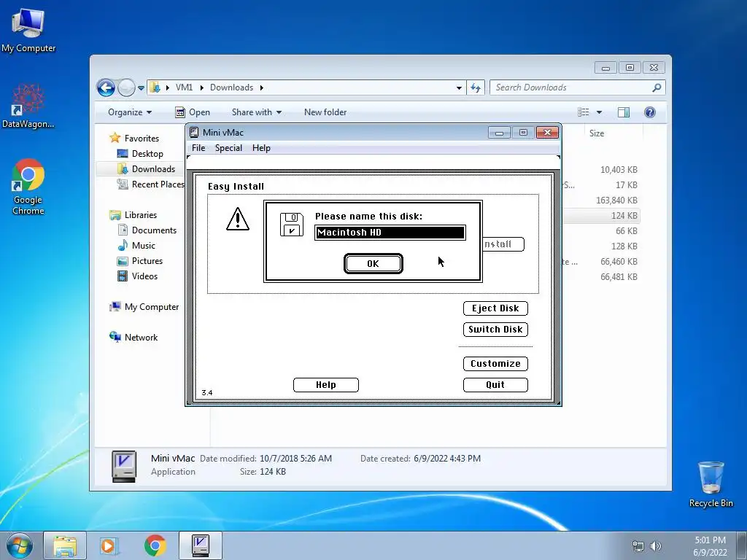
Task: Open the Windows Start menu
Action: (20, 545)
